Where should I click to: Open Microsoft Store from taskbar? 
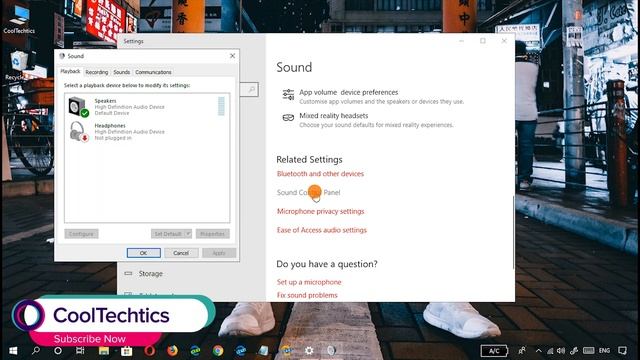point(127,351)
